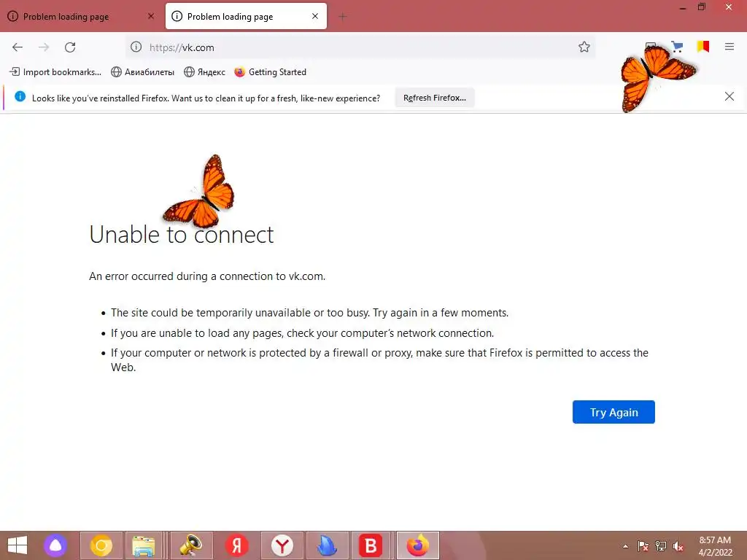This screenshot has height=560, width=747.
Task: Open the Windows Start menu
Action: point(18,545)
